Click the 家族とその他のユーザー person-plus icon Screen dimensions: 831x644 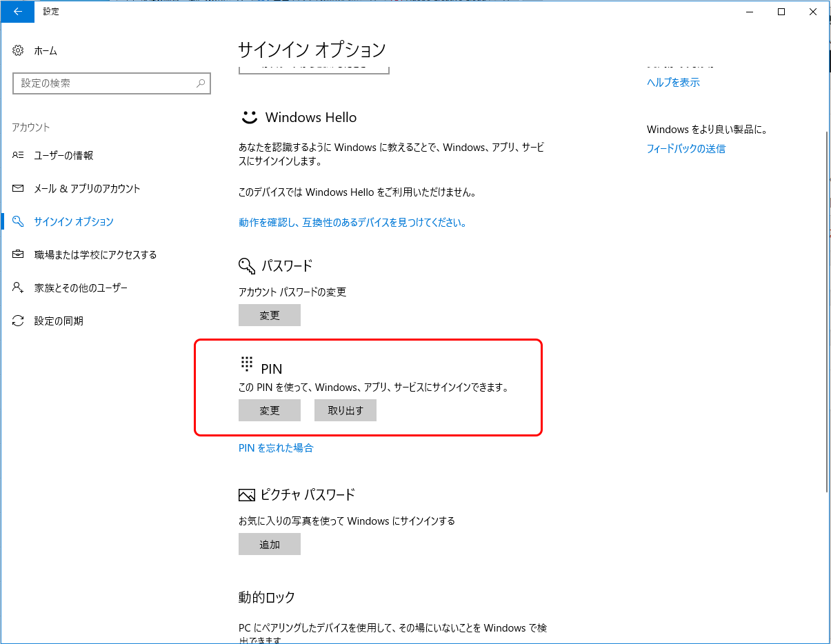point(19,288)
